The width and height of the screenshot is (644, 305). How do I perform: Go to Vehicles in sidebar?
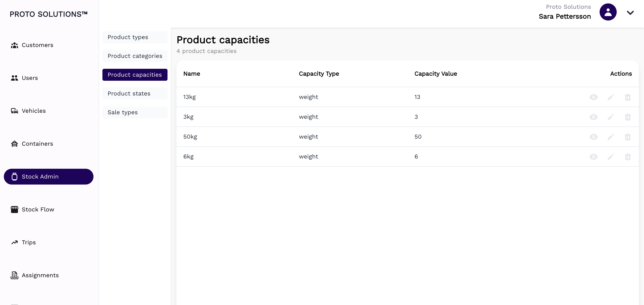click(x=48, y=111)
